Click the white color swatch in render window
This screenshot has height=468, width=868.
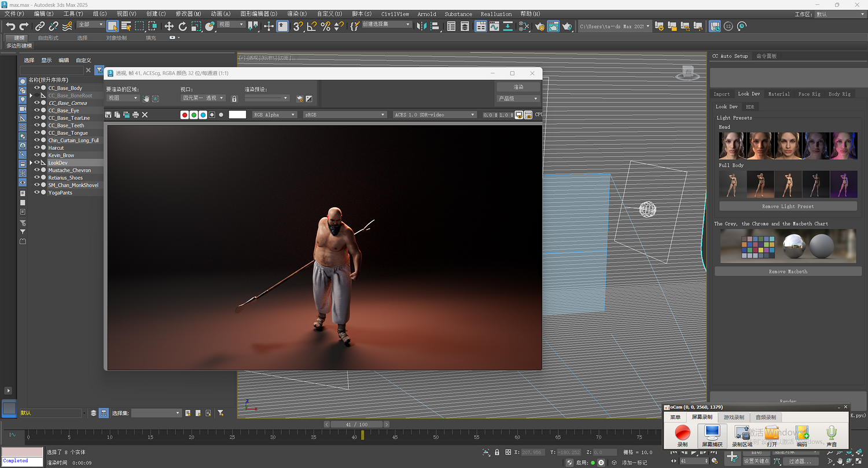click(237, 115)
